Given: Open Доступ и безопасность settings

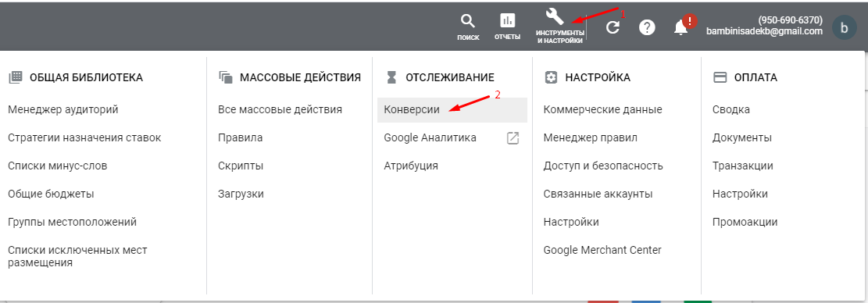Looking at the screenshot, I should pos(603,166).
